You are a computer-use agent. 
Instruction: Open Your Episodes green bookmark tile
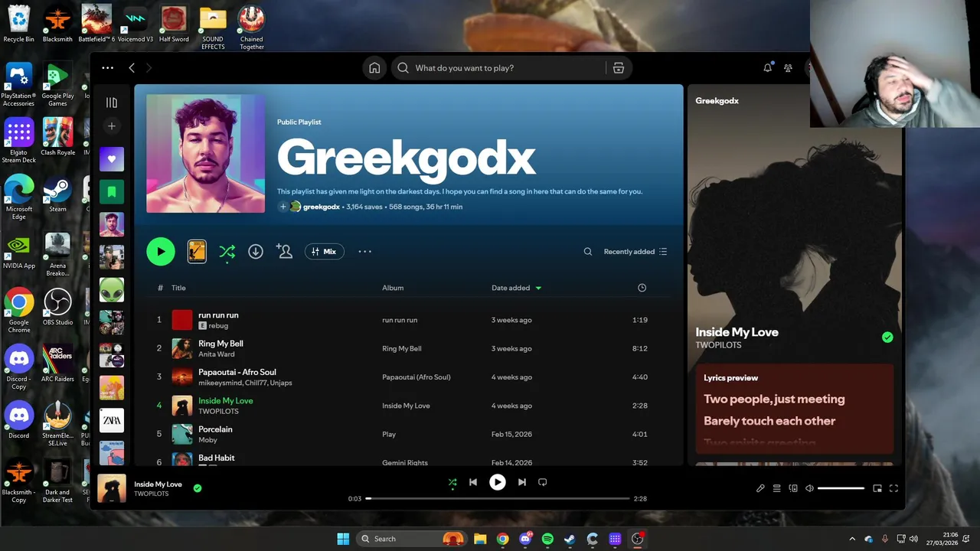[x=112, y=191]
